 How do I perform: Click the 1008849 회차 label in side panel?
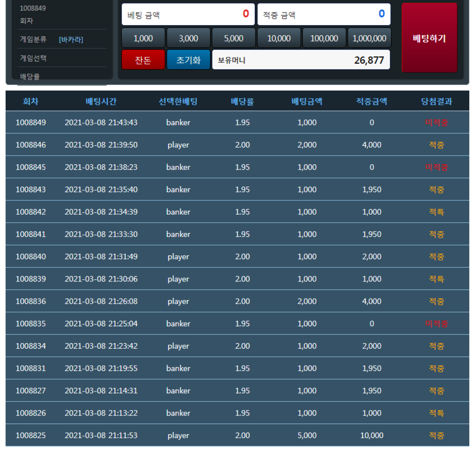point(33,14)
